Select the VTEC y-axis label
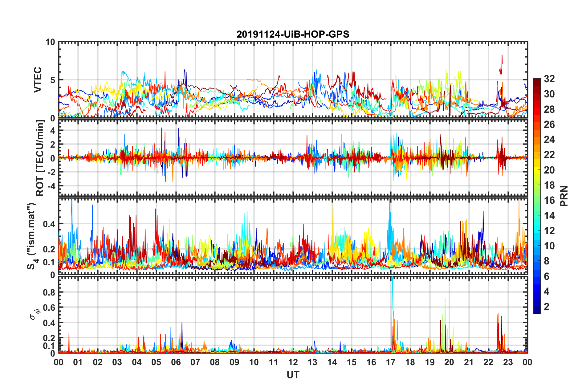The image size is (586, 392). 38,80
